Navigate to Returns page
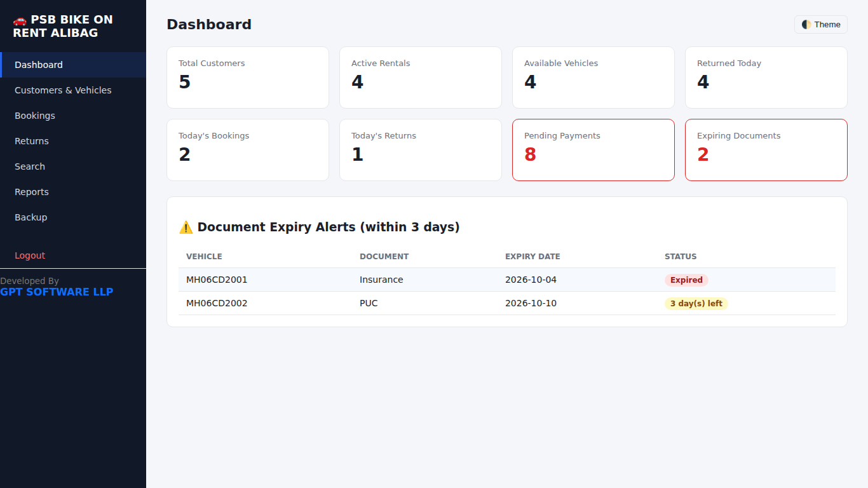Image resolution: width=868 pixels, height=488 pixels. [73, 141]
